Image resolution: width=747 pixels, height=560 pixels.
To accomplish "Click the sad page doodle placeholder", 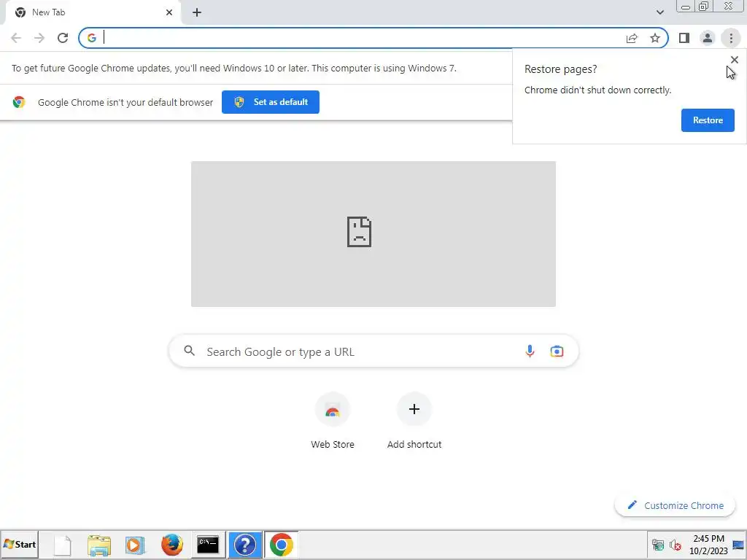I will click(373, 234).
